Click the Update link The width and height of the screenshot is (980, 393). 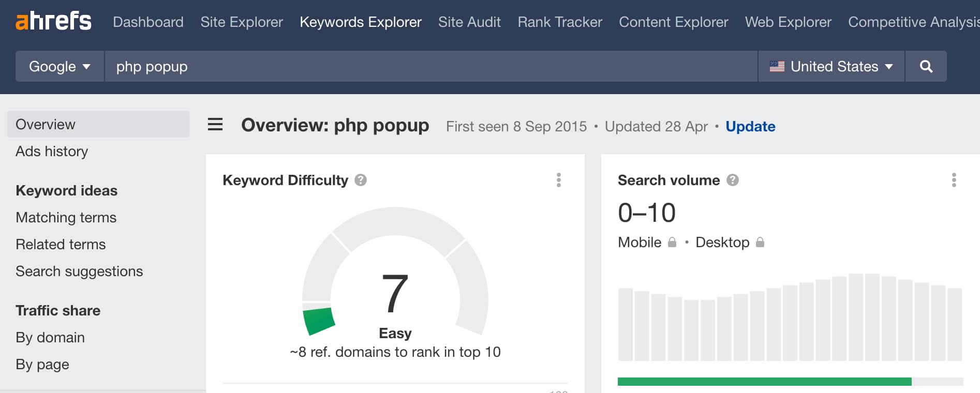click(x=750, y=126)
